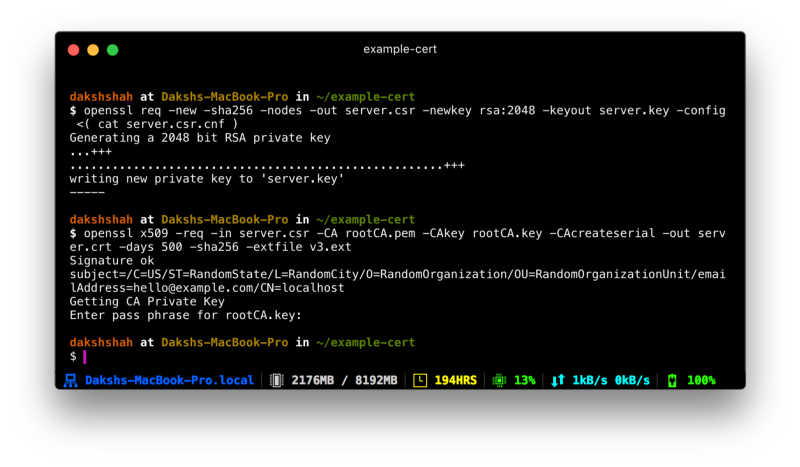Image resolution: width=800 pixels, height=467 pixels.
Task: Click the magenta cursor at the last prompt
Action: [85, 357]
